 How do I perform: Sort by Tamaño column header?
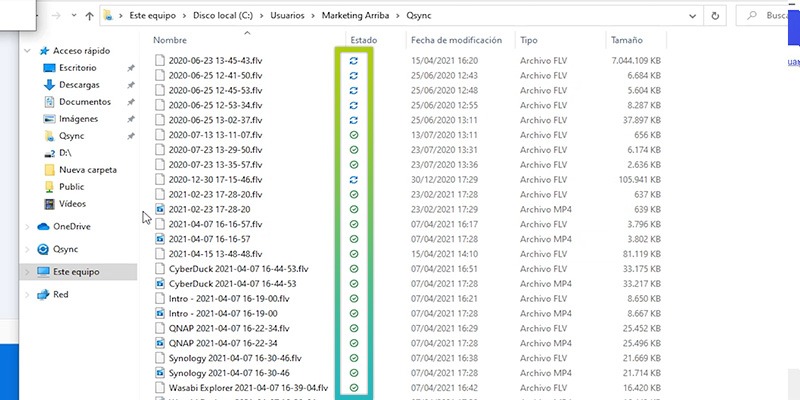pyautogui.click(x=627, y=40)
